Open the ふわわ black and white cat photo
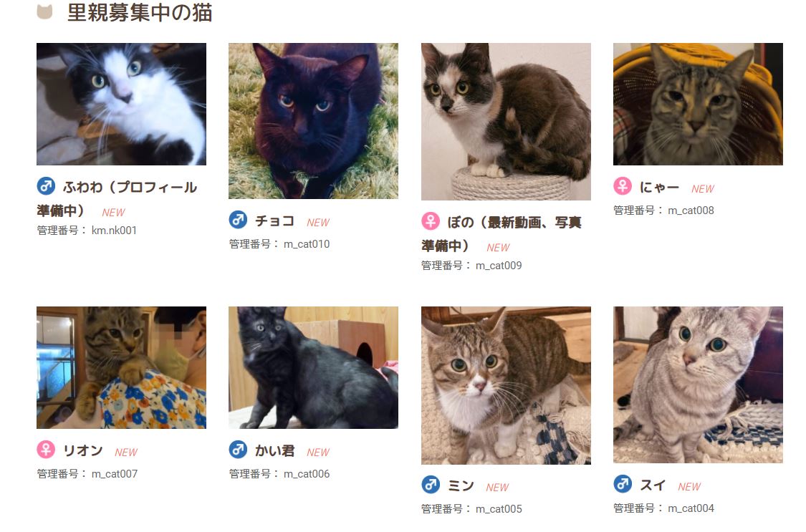The height and width of the screenshot is (532, 806). (121, 105)
